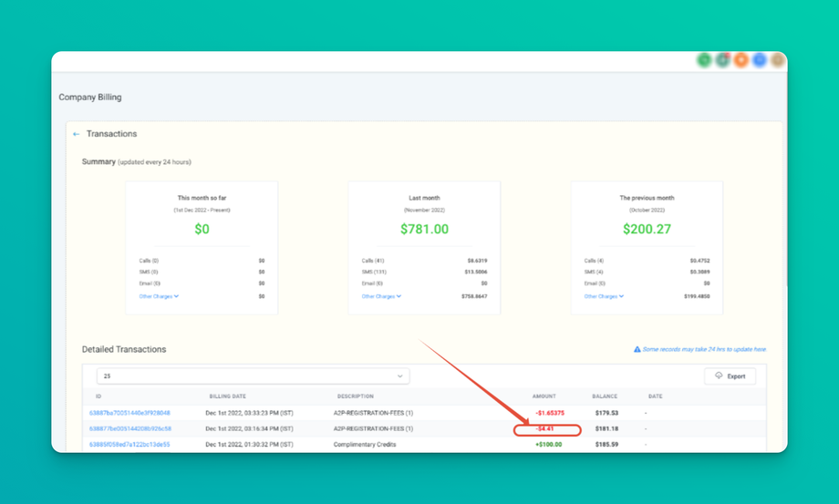Open transaction ID 638877be005144208b926c58
Screen dimensions: 839x504
click(130, 428)
